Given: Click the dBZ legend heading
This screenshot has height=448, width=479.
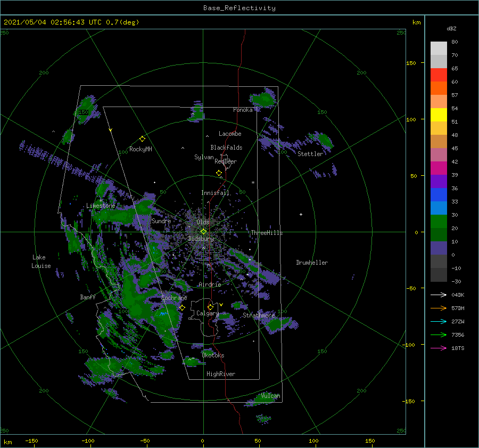Looking at the screenshot, I should point(451,28).
